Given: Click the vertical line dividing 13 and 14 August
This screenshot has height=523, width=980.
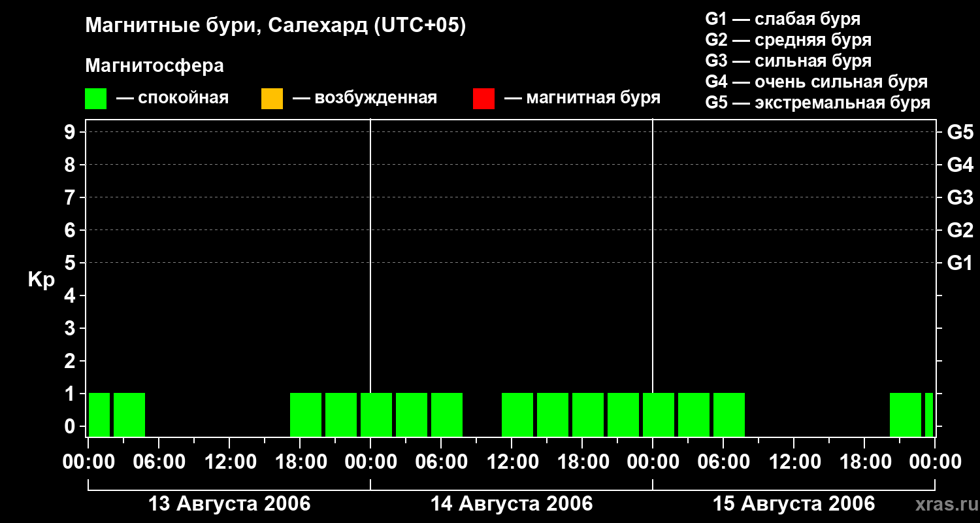Looking at the screenshot, I should coord(370,255).
